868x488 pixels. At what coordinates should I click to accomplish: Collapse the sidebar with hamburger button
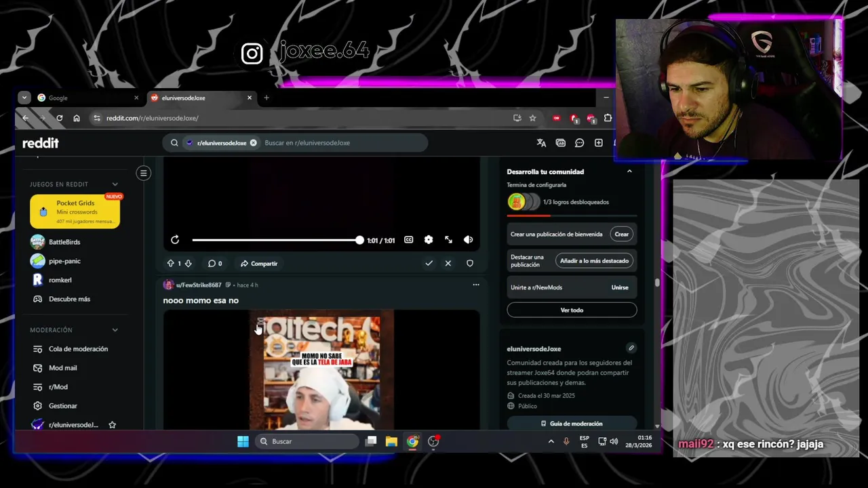[144, 173]
